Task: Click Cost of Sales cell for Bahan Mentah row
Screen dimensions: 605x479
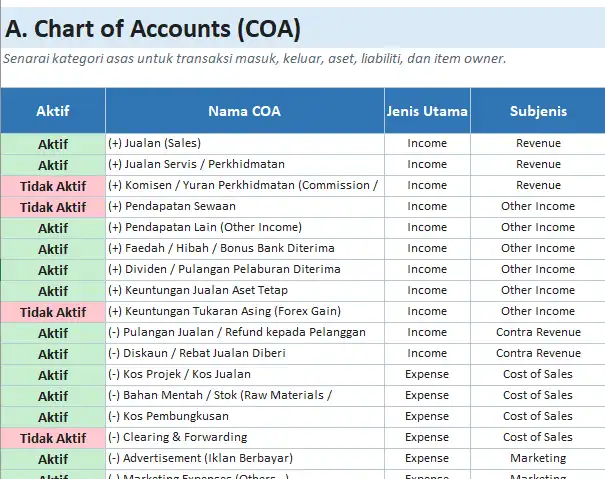Action: (538, 395)
